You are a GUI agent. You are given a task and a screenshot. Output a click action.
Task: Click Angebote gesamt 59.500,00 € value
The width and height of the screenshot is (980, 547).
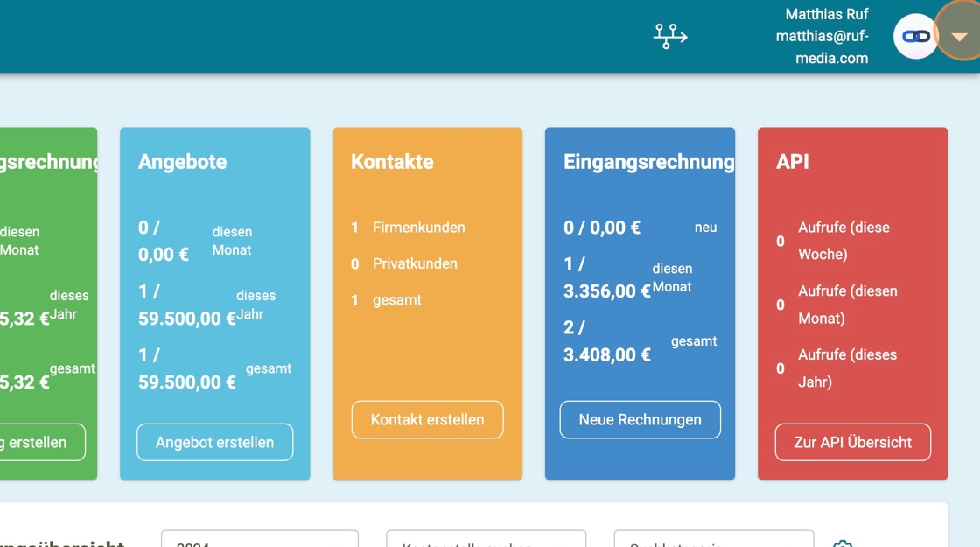187,368
